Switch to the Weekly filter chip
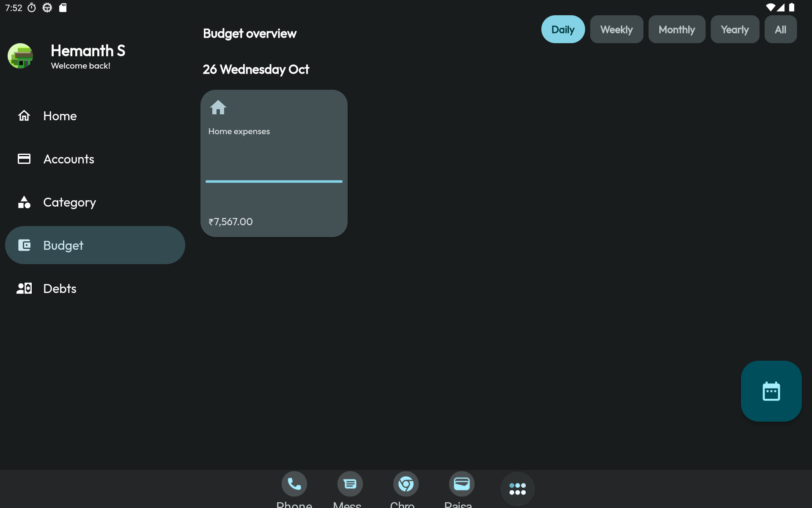Viewport: 812px width, 508px height. tap(616, 30)
